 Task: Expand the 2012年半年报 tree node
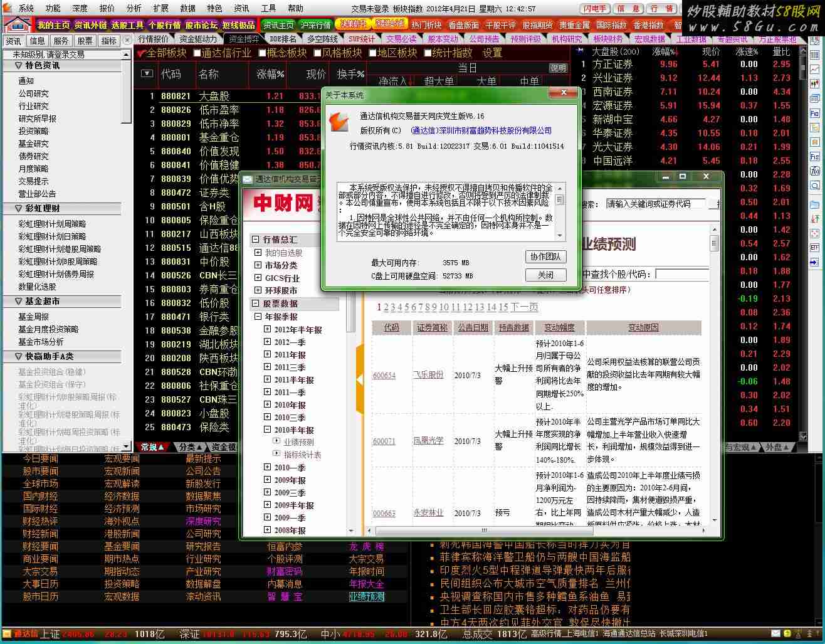pyautogui.click(x=267, y=329)
